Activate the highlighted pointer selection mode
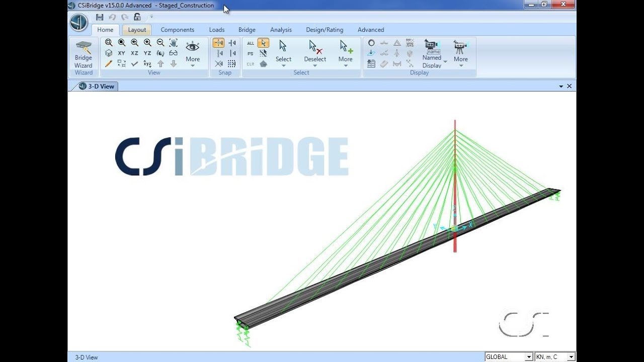The height and width of the screenshot is (362, 644). coord(263,43)
